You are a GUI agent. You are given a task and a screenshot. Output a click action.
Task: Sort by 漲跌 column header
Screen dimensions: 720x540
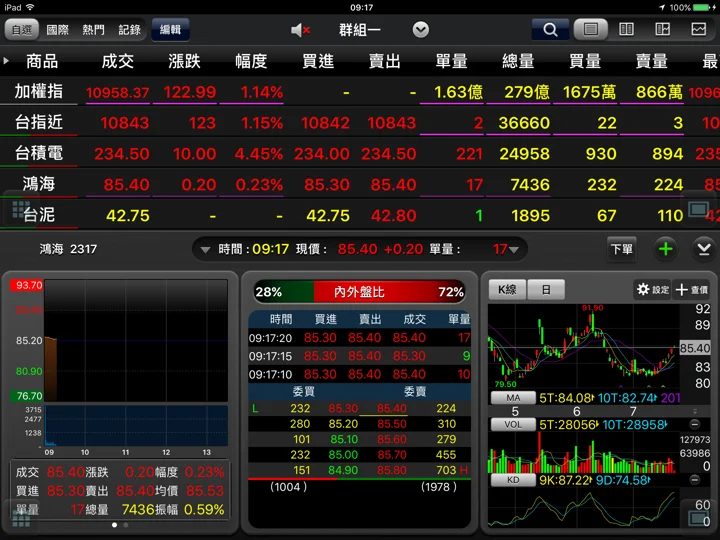click(x=184, y=61)
